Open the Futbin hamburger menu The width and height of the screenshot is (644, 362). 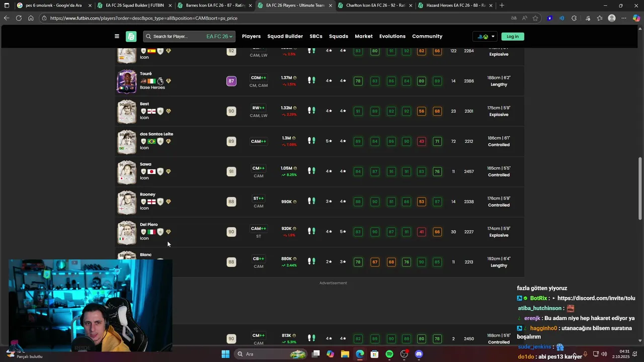pyautogui.click(x=117, y=36)
